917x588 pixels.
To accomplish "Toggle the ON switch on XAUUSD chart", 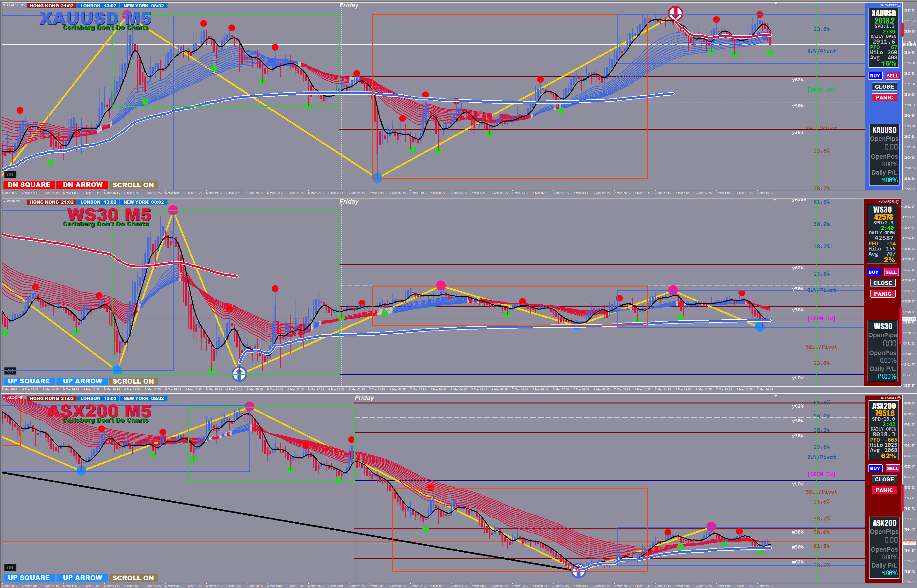I will 10,175.
